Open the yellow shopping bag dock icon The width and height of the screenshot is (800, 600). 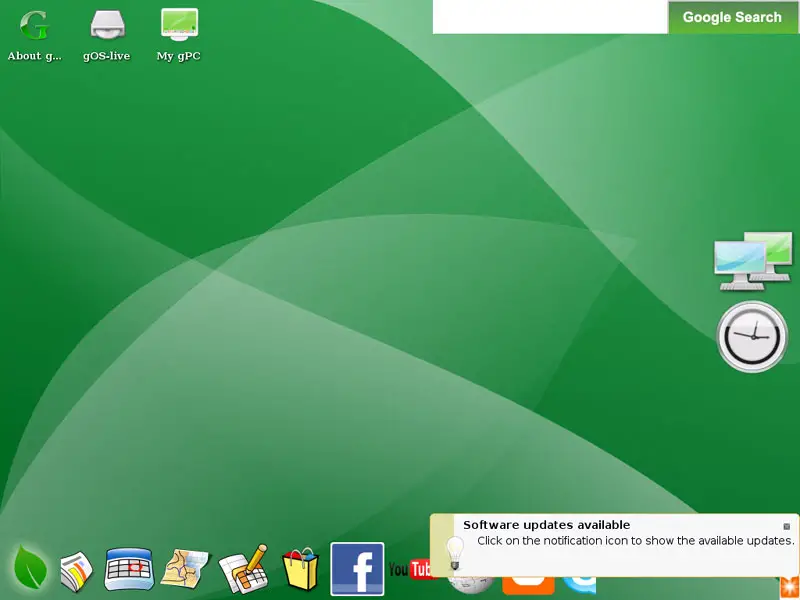tap(301, 569)
